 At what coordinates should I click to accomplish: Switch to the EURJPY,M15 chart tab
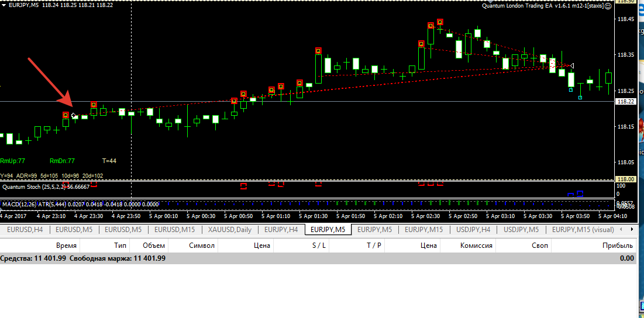point(424,229)
